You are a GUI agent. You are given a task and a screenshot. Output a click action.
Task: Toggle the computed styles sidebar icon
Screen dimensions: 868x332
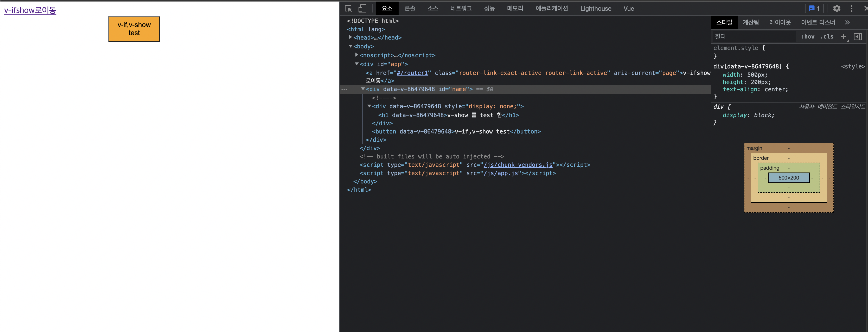[x=858, y=36]
